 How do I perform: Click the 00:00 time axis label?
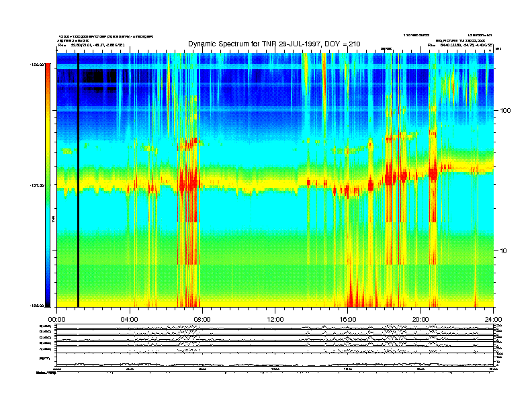pos(56,319)
